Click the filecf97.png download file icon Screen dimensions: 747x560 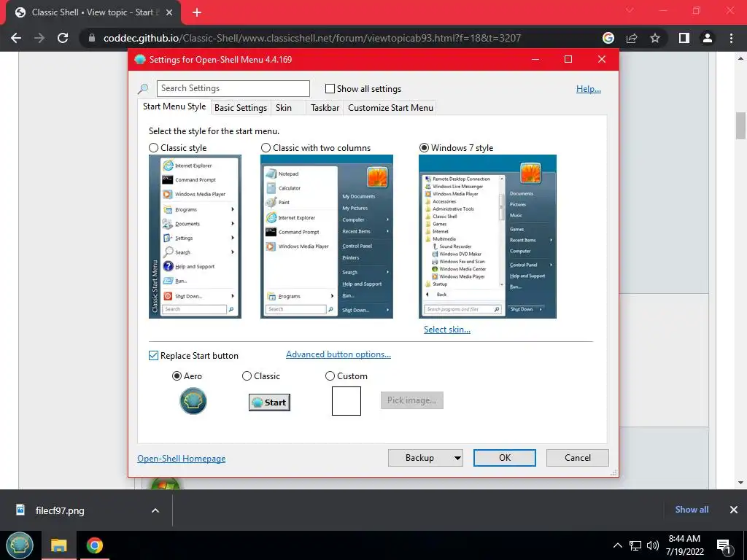[20, 510]
